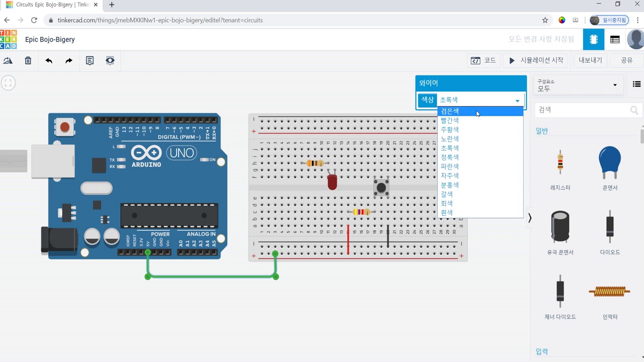The height and width of the screenshot is (362, 644).
Task: Choose 초록색 green wire color
Action: point(480,148)
